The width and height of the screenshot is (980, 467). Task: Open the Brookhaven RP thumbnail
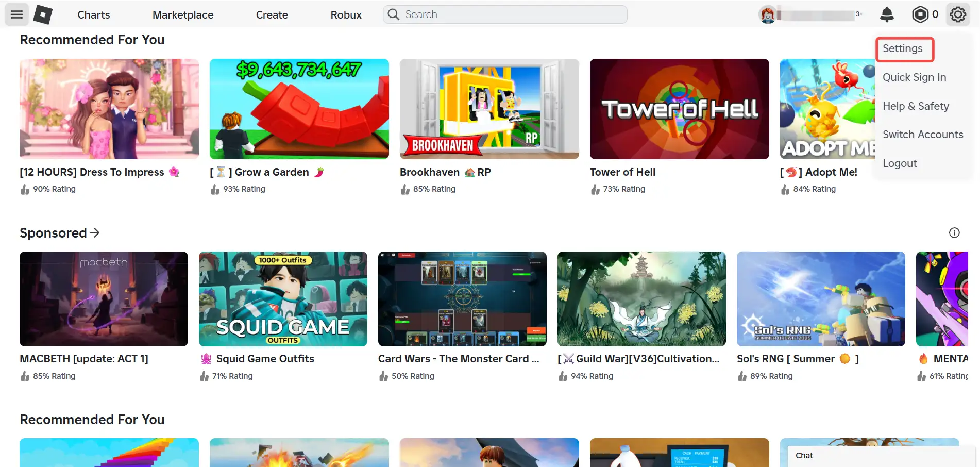click(x=489, y=109)
